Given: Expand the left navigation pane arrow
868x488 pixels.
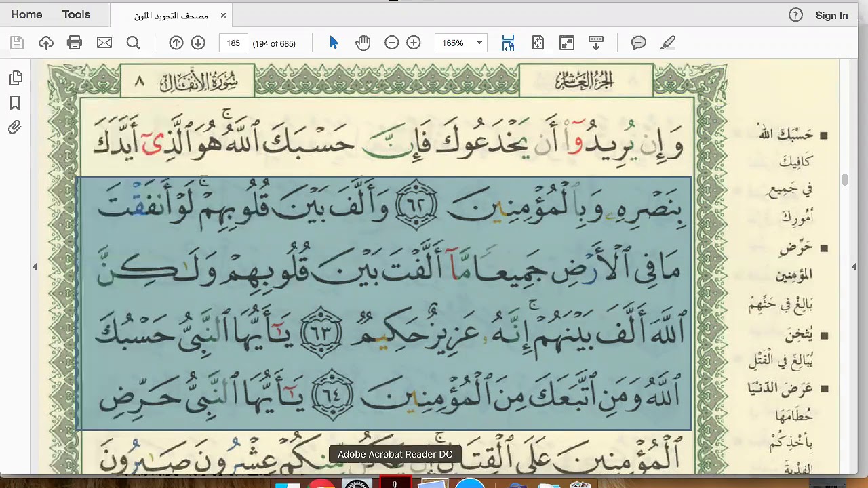Looking at the screenshot, I should 35,267.
